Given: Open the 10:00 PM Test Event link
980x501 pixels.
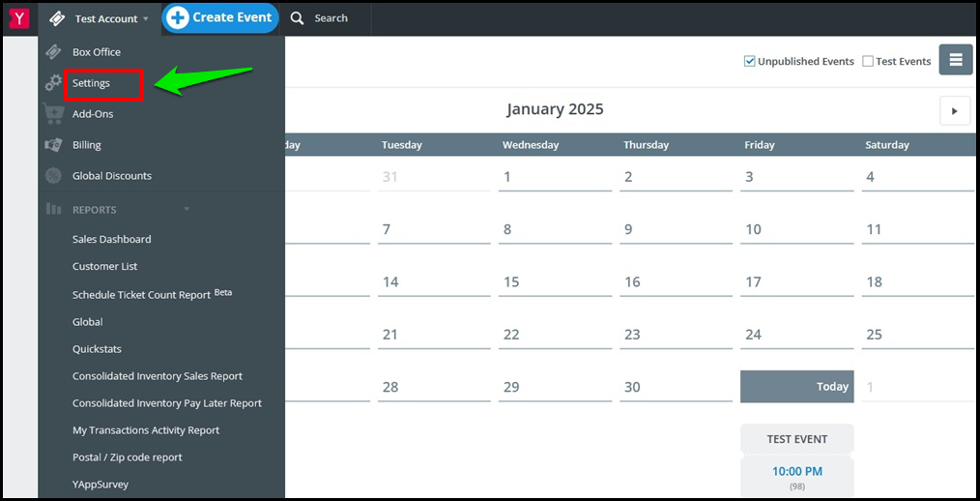Looking at the screenshot, I should (x=797, y=471).
